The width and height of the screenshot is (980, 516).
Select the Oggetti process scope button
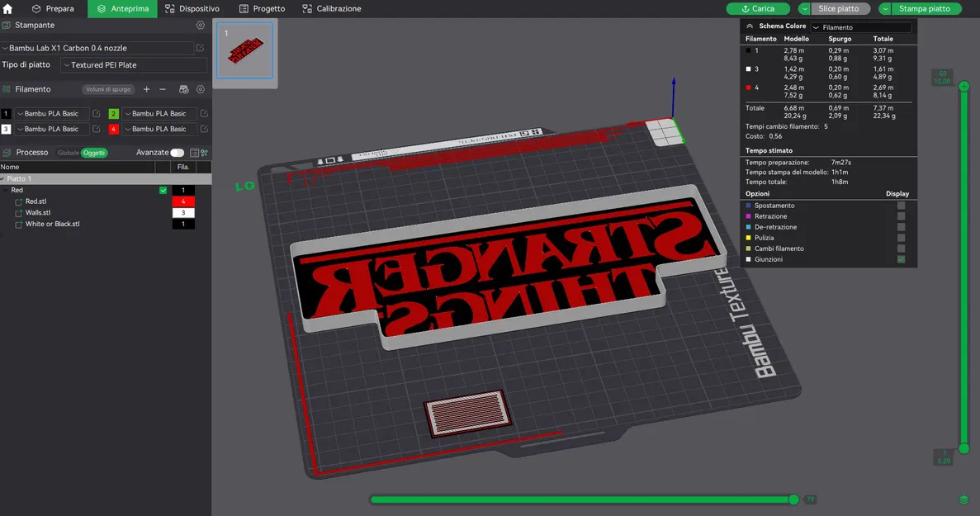click(x=94, y=153)
